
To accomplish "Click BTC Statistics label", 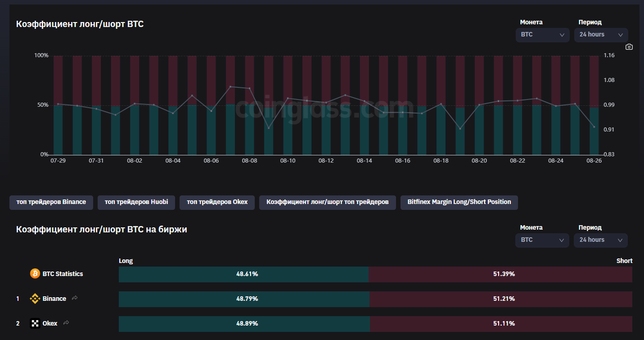I will tap(63, 274).
